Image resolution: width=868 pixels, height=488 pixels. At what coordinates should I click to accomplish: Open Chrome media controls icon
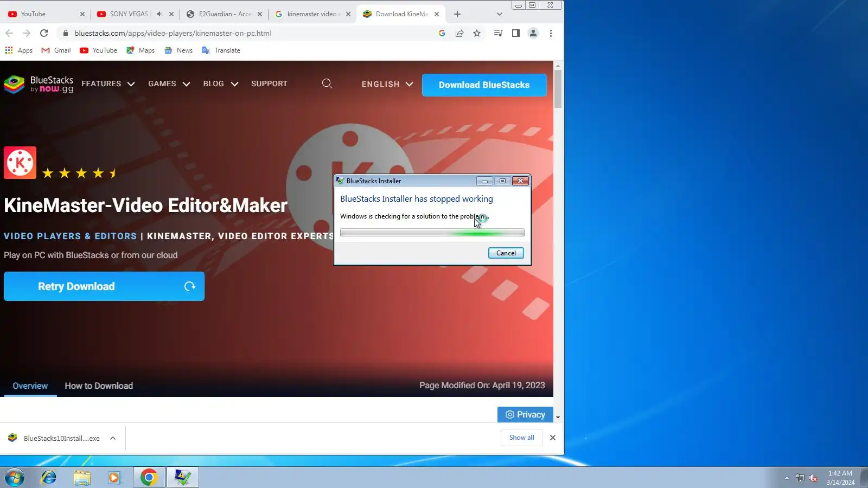tap(498, 33)
